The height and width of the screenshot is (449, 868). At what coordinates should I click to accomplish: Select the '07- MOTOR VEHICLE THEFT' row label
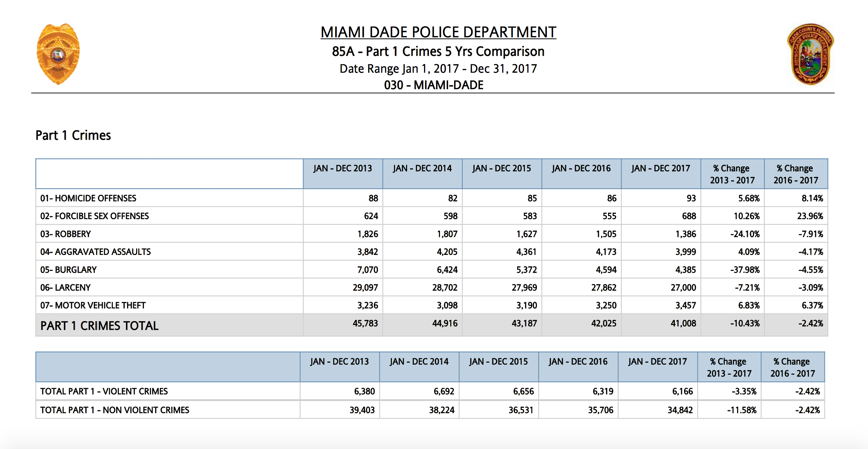click(x=93, y=305)
